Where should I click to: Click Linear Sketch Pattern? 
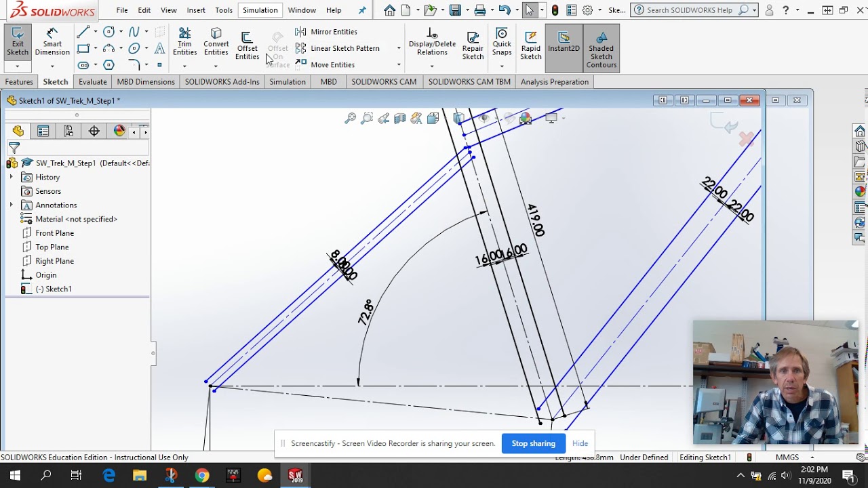point(338,48)
